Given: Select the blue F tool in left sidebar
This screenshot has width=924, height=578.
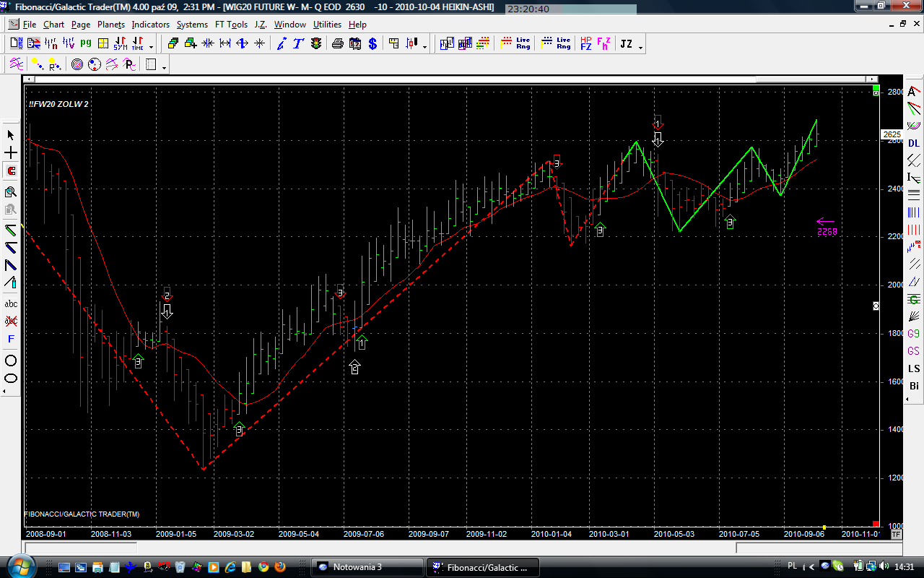Looking at the screenshot, I should pyautogui.click(x=11, y=339).
